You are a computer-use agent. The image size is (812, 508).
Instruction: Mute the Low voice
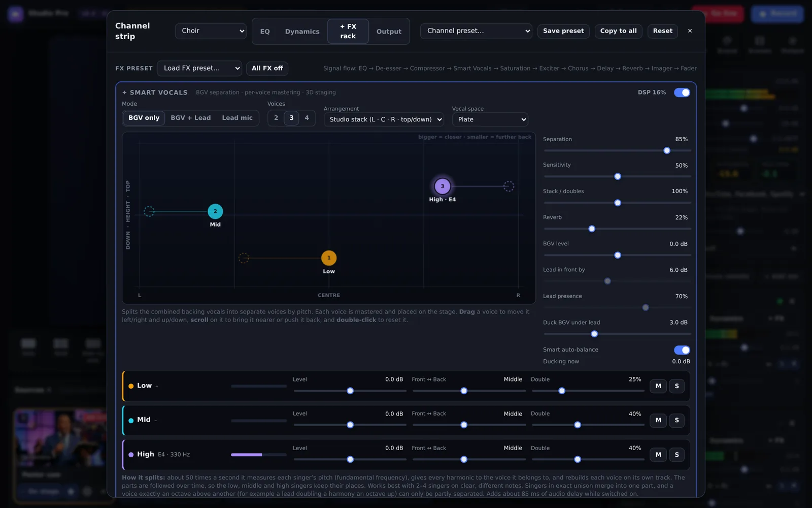tap(658, 386)
